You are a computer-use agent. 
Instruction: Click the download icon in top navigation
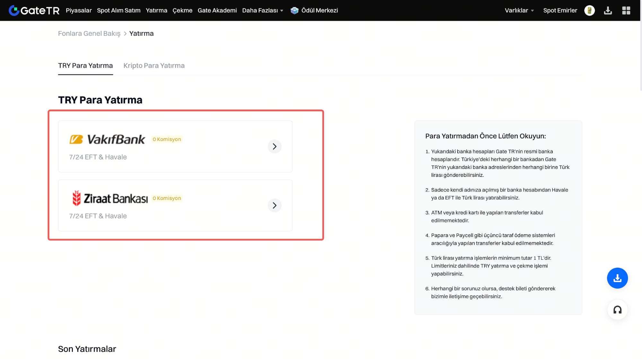608,10
